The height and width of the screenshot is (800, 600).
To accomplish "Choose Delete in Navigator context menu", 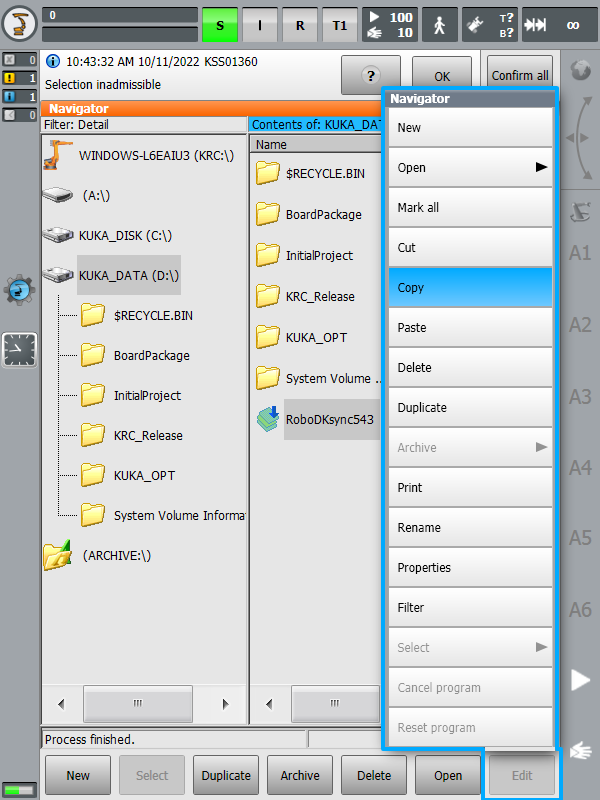I will click(x=470, y=367).
